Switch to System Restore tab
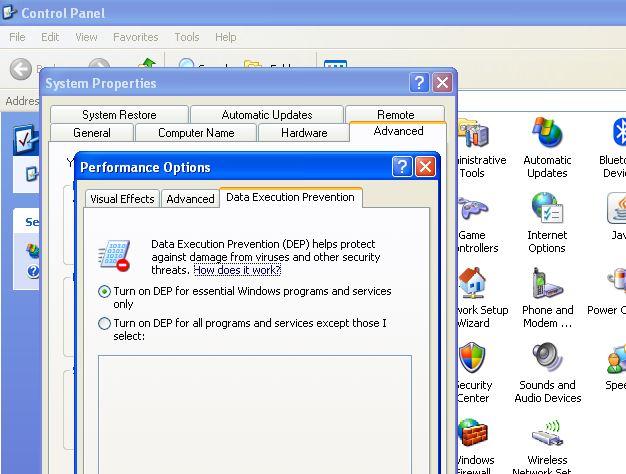This screenshot has height=474, width=626. click(x=119, y=115)
